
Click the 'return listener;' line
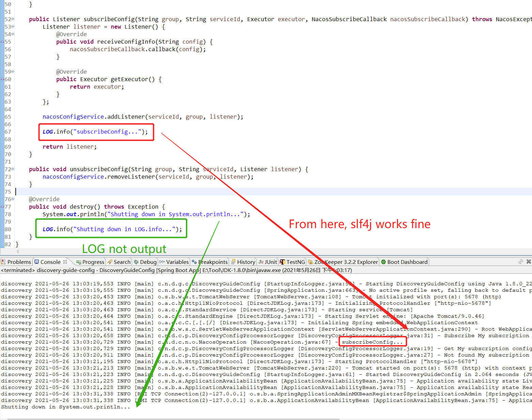[70, 147]
